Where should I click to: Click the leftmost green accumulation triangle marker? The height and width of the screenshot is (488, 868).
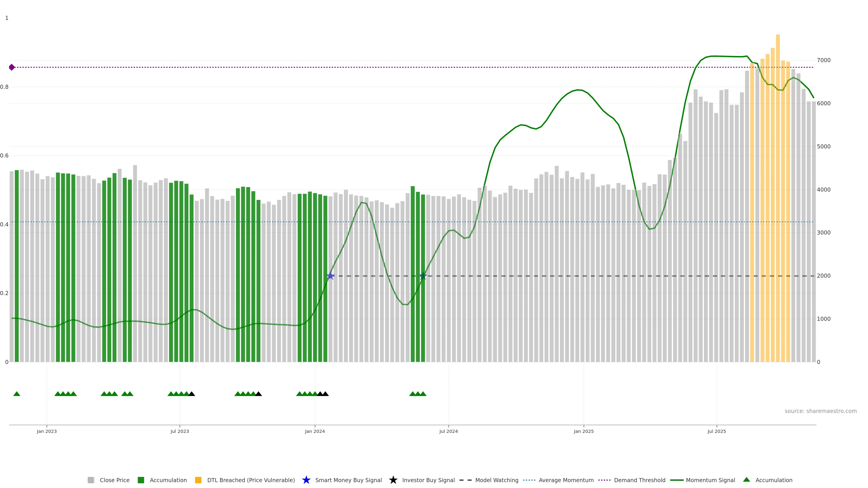[x=17, y=394]
